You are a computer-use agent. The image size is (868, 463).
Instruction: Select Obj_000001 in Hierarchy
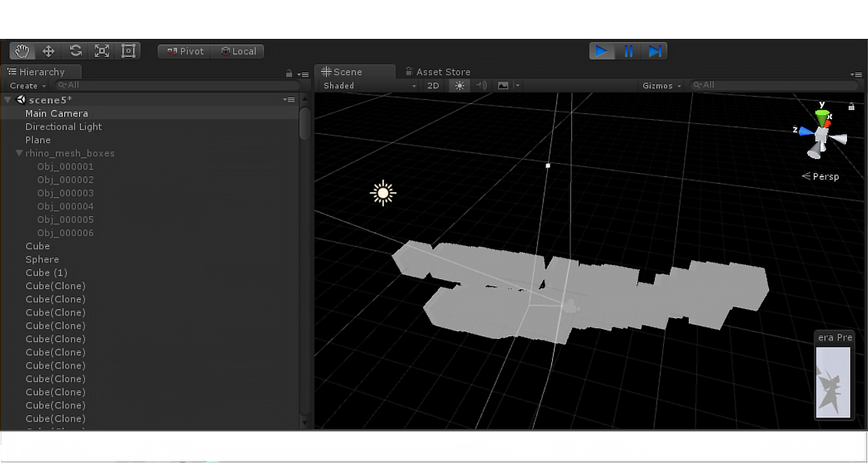pos(65,167)
